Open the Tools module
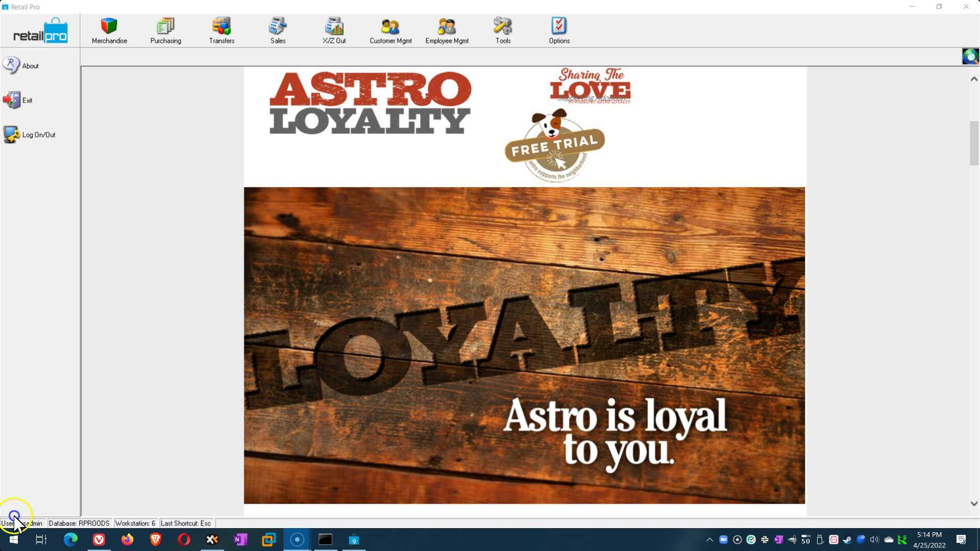The width and height of the screenshot is (980, 551). (x=503, y=30)
